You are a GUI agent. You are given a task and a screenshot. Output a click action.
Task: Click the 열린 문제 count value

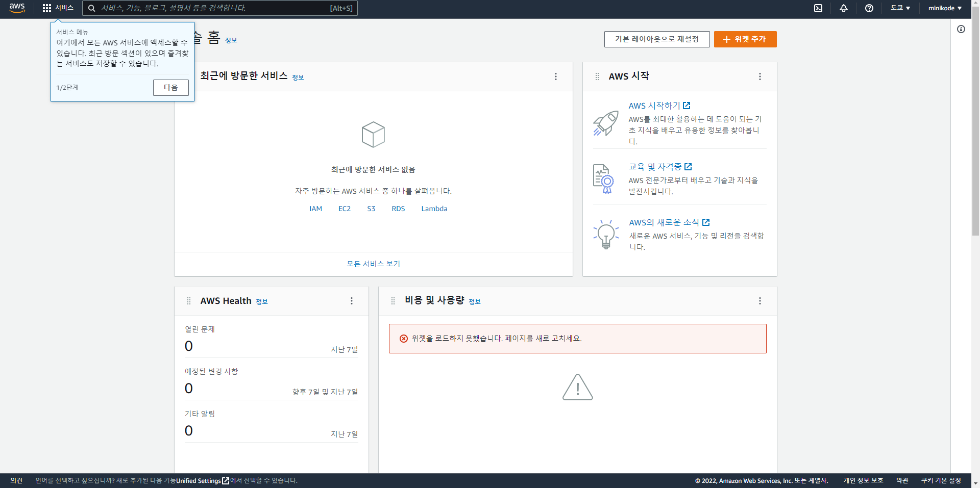pyautogui.click(x=189, y=346)
